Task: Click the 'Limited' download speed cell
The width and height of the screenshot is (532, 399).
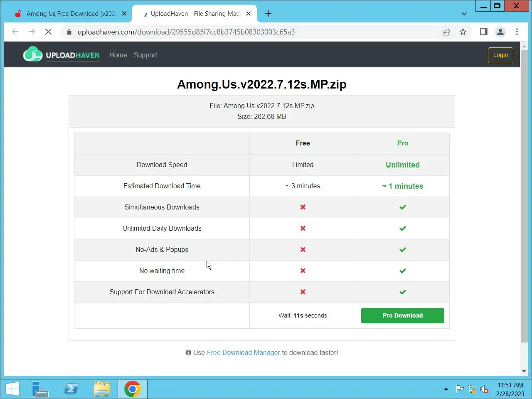Action: (303, 165)
